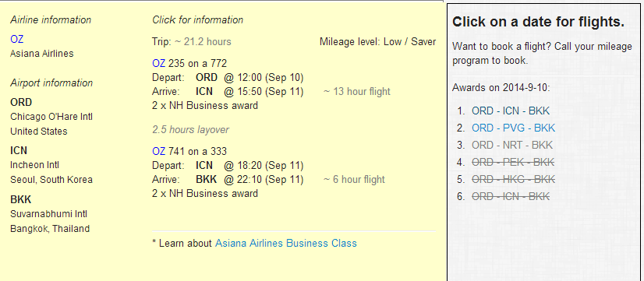Viewport: 644px width, 281px height.
Task: Click the OZ link for flight 235
Action: (x=158, y=64)
